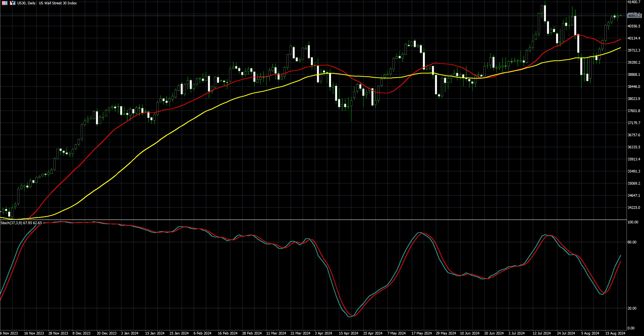Click the 20.00 stochastic level label
The image size is (644, 336).
click(x=632, y=308)
